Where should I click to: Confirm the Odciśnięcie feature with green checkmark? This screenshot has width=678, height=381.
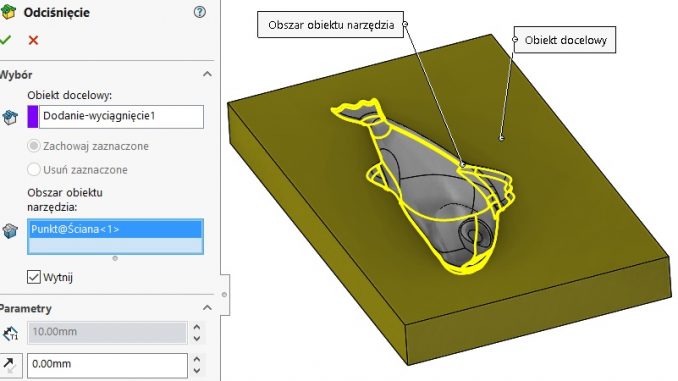click(5, 40)
